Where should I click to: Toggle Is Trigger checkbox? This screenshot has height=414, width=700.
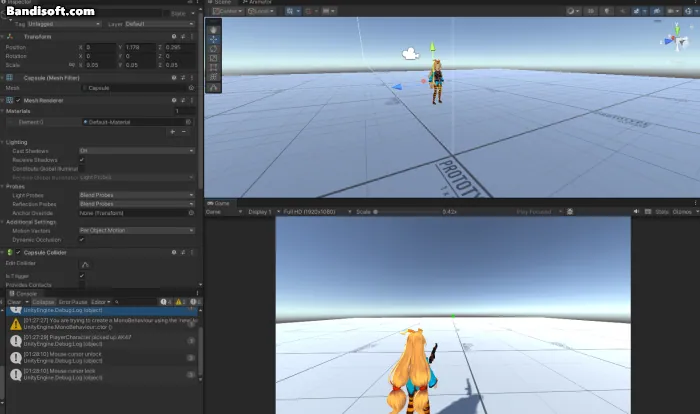point(82,276)
